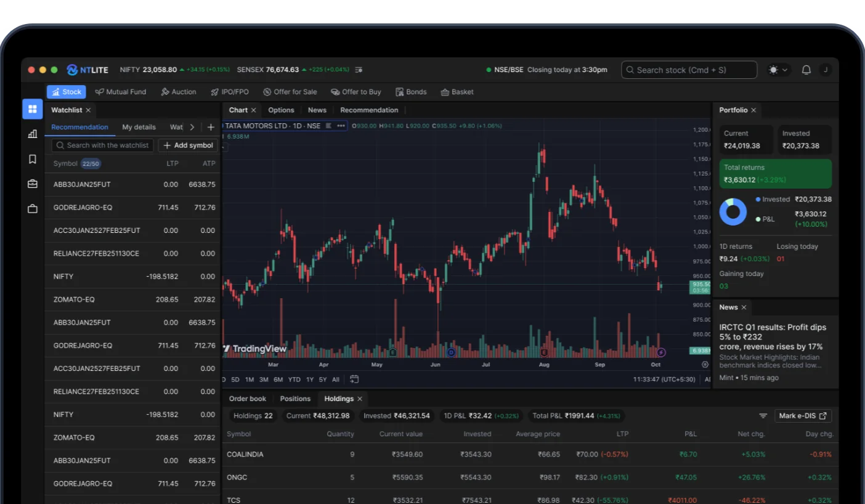Open the Order book tab
The height and width of the screenshot is (504, 865).
248,399
